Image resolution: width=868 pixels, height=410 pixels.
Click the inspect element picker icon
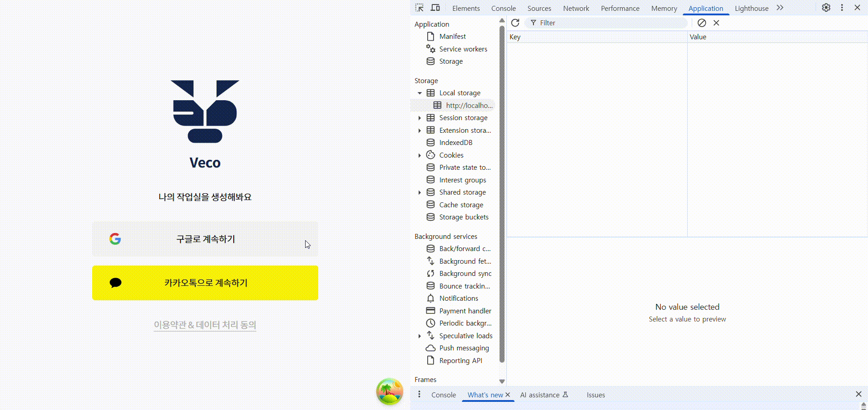[x=420, y=8]
